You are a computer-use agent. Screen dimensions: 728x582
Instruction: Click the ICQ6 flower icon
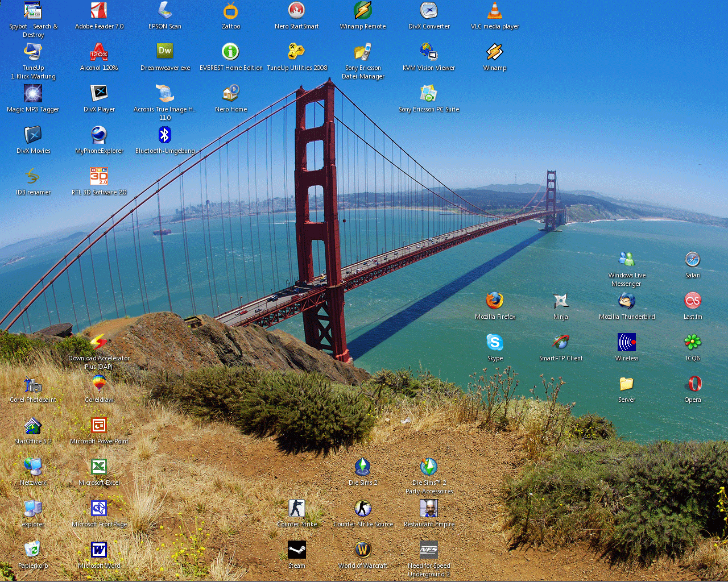click(693, 342)
